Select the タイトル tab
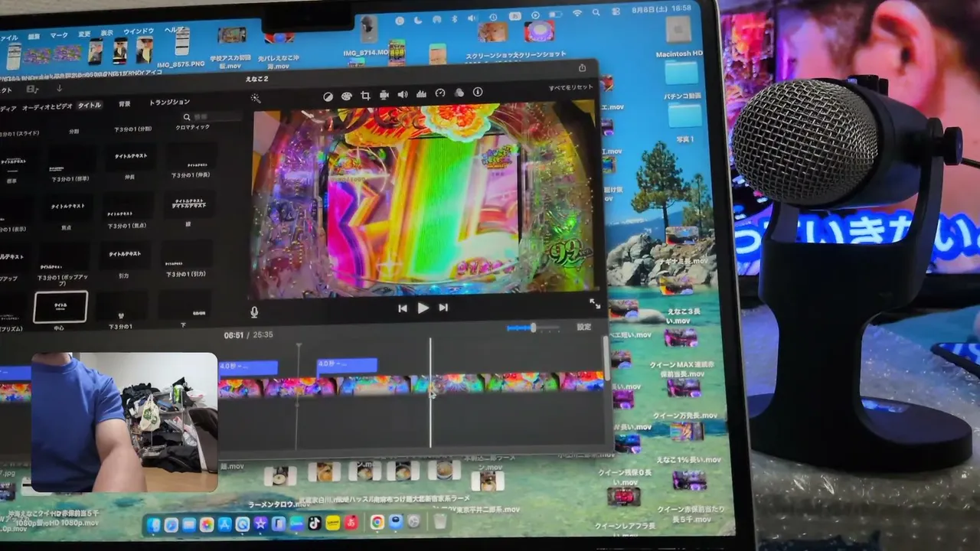Screen dimensions: 980x551 point(89,105)
